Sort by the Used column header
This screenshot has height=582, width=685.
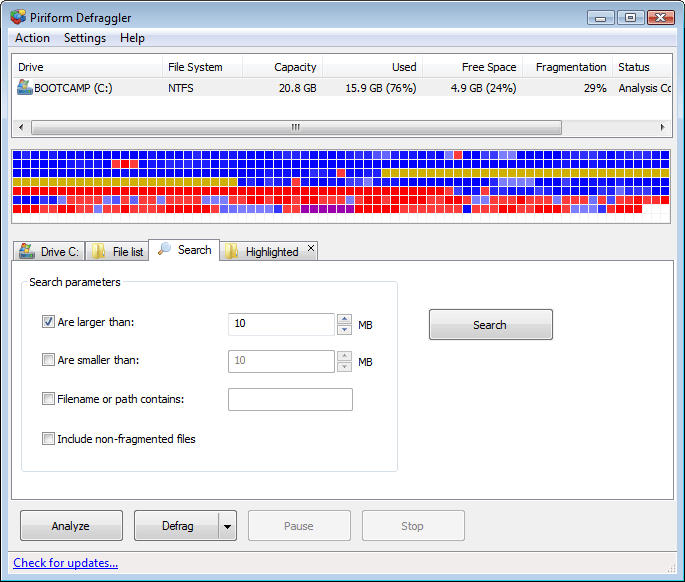373,67
